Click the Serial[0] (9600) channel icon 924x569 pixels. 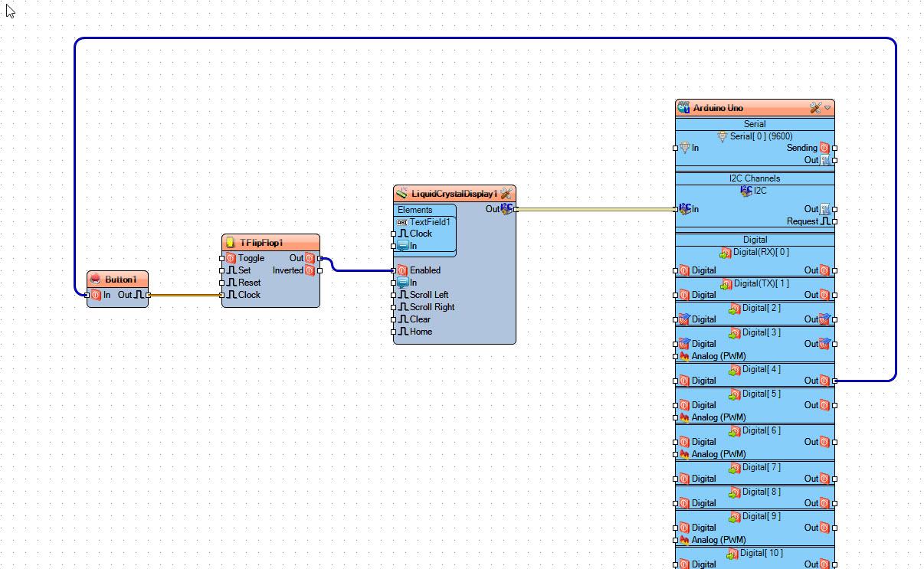pos(722,136)
